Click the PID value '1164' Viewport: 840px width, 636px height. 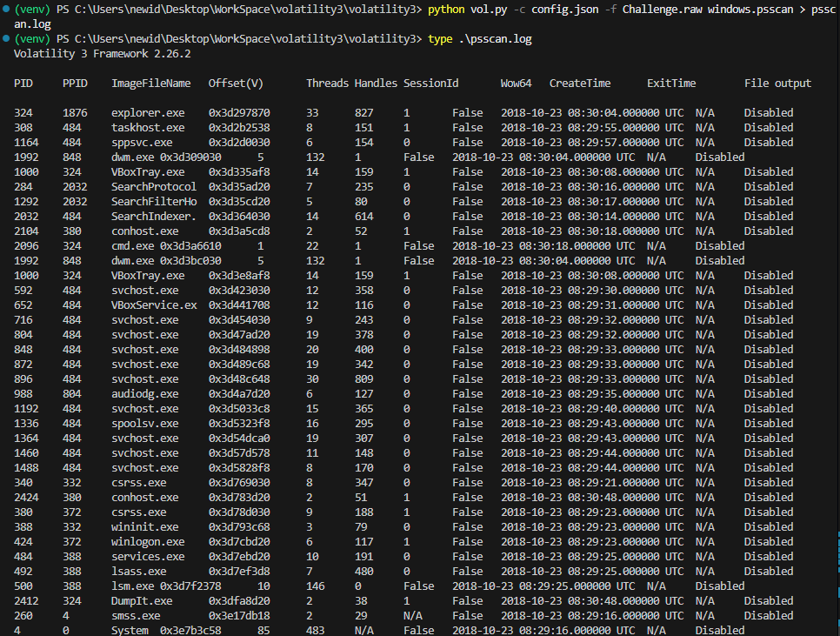click(x=26, y=143)
